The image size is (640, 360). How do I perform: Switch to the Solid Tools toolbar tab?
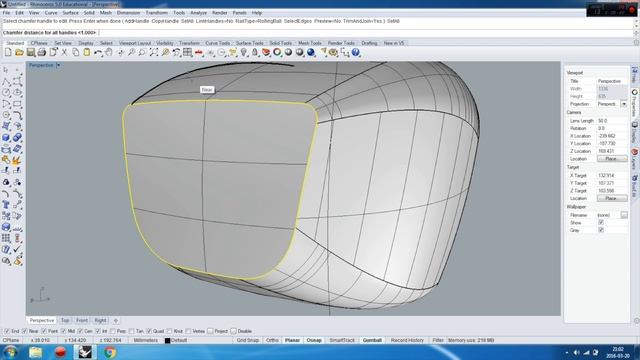pyautogui.click(x=280, y=43)
